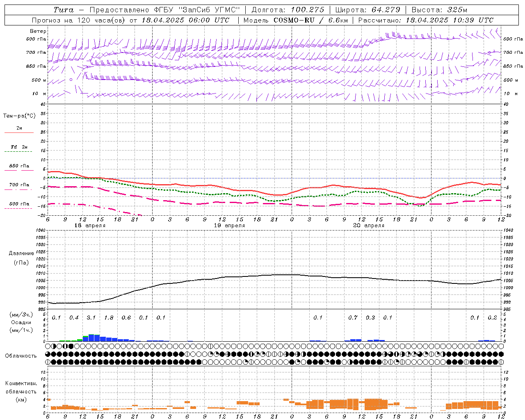
Task: Click the "0.3" precipitation amount value
Action: coord(370,317)
